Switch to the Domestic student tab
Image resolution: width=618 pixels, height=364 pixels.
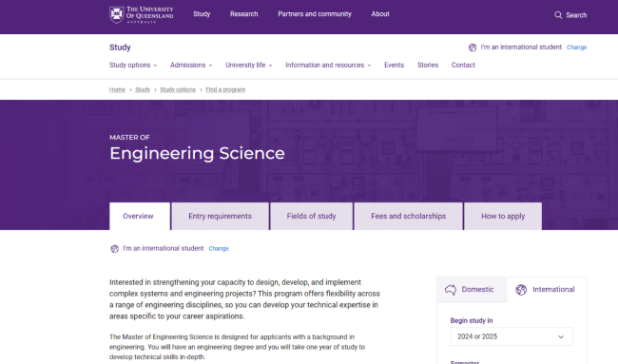click(471, 290)
